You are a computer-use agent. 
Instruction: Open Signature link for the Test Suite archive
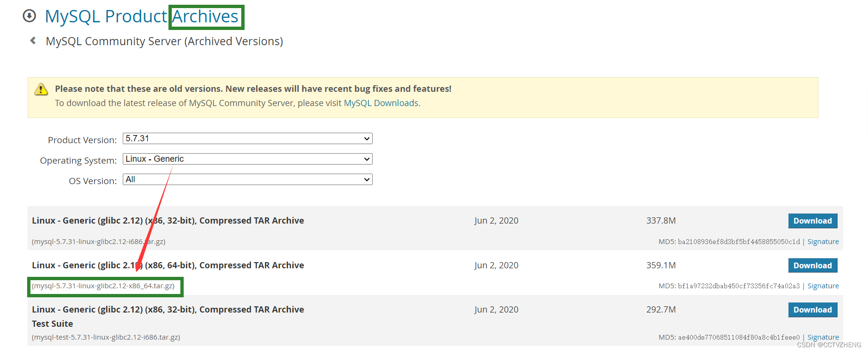point(823,337)
